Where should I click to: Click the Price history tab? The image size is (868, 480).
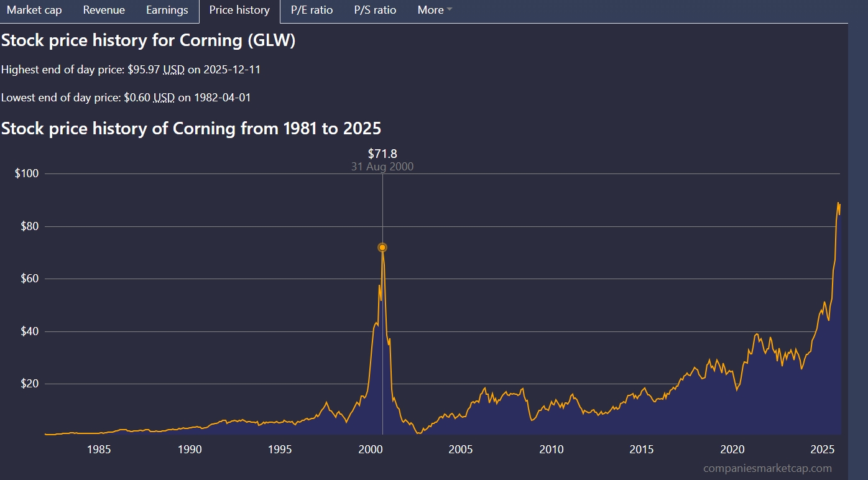(239, 11)
